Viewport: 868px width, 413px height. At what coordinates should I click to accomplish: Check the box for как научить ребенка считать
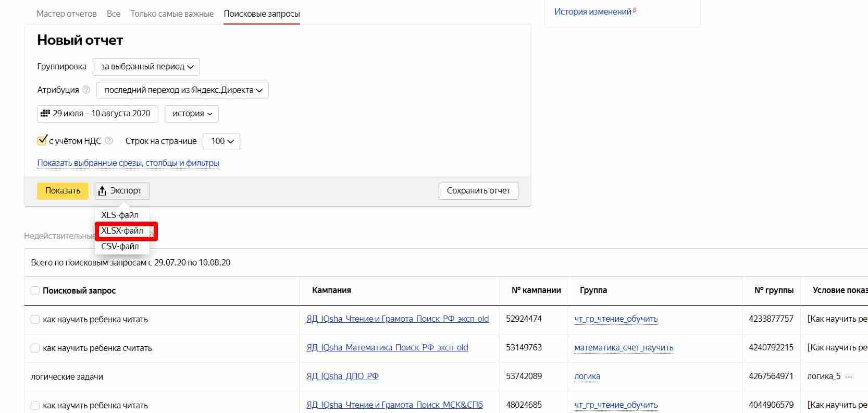click(x=35, y=348)
